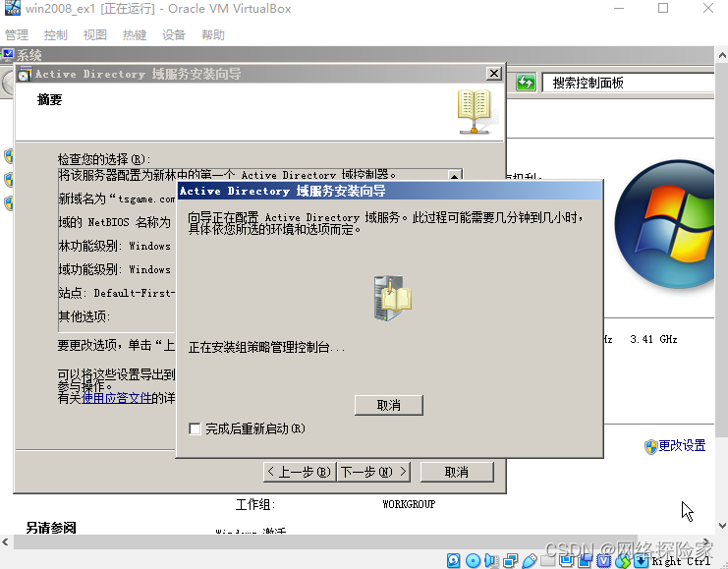Click the System window title icon
The height and width of the screenshot is (569, 728).
tap(8, 55)
